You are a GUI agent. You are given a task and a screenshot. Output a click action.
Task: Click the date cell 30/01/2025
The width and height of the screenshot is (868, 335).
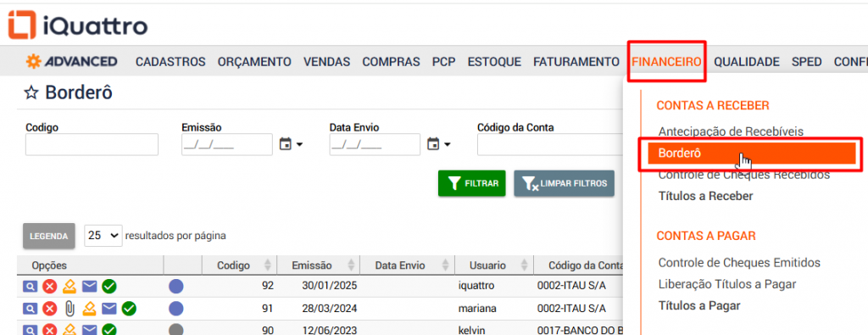click(330, 287)
